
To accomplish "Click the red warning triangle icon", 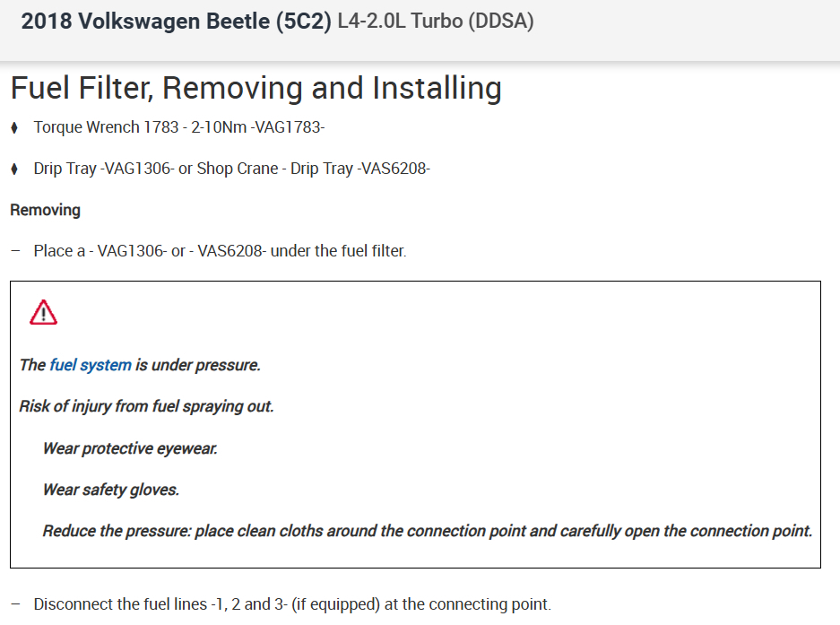I will click(x=43, y=312).
